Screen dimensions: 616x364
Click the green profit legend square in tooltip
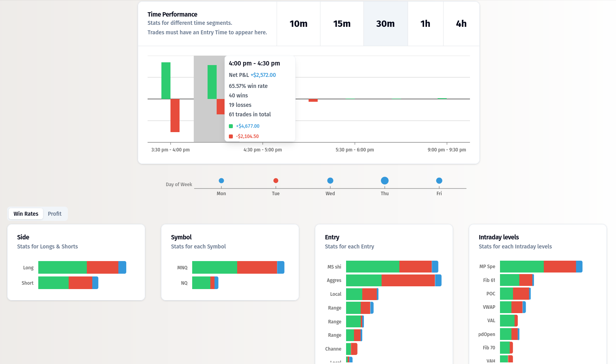click(x=231, y=126)
